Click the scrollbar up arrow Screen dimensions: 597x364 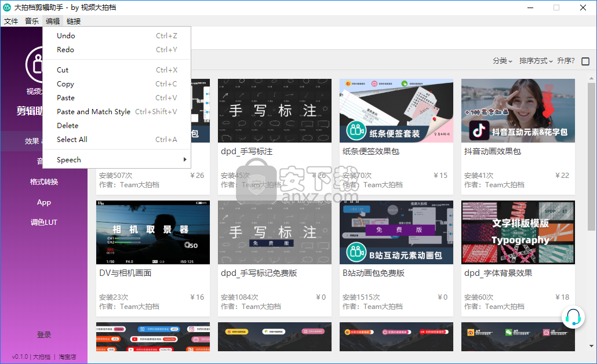coord(591,78)
